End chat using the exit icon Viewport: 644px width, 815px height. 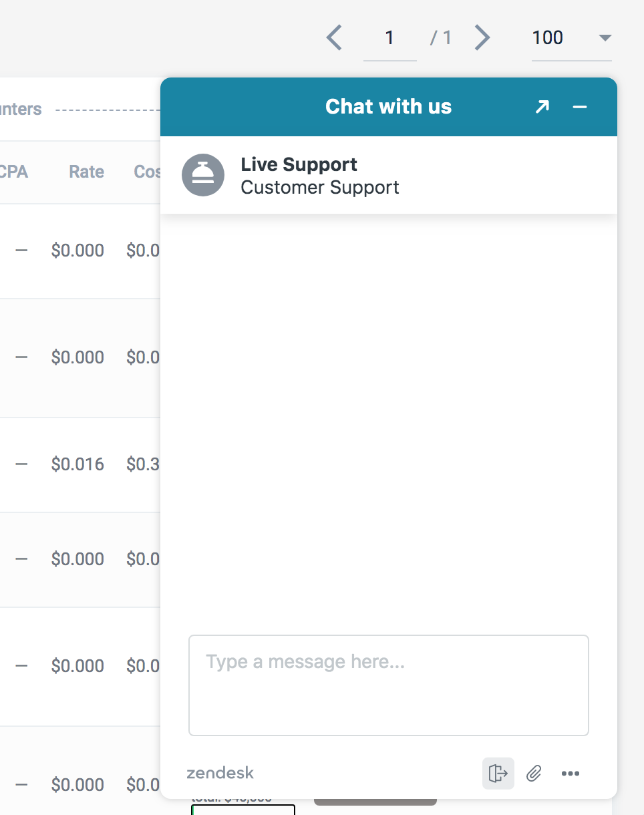click(498, 774)
